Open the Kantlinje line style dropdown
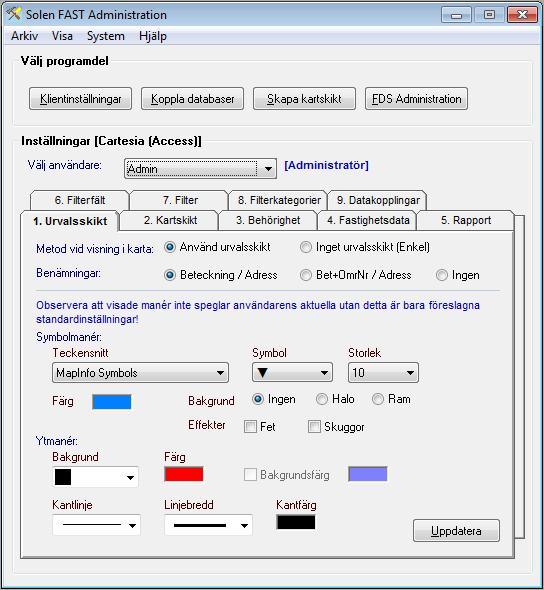The width and height of the screenshot is (544, 590). (x=96, y=525)
